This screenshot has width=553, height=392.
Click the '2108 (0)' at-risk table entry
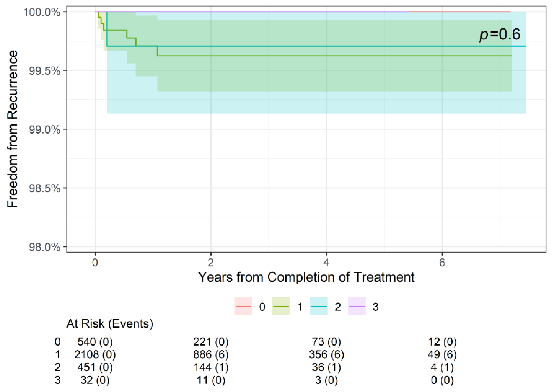pos(95,354)
